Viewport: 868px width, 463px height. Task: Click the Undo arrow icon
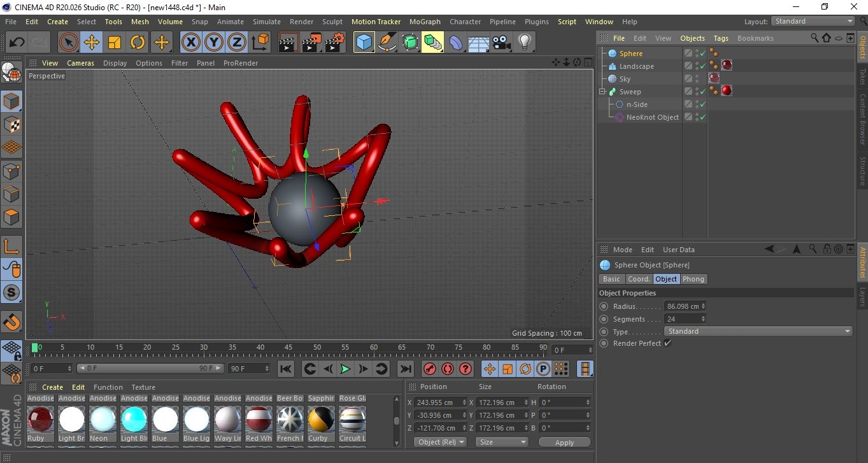(17, 43)
